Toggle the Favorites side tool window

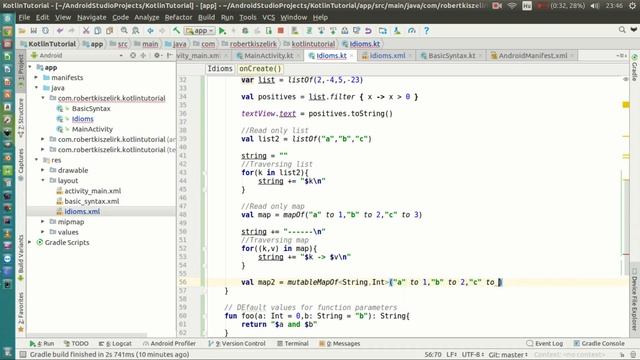[x=21, y=311]
